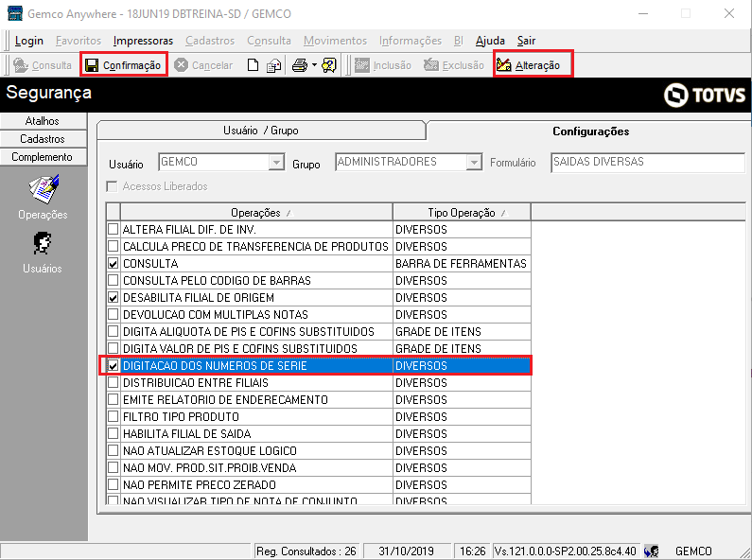Uncheck DIGITACAO DOS NUMEROS DE SERIE checkbox
This screenshot has height=560, width=752.
tap(114, 366)
